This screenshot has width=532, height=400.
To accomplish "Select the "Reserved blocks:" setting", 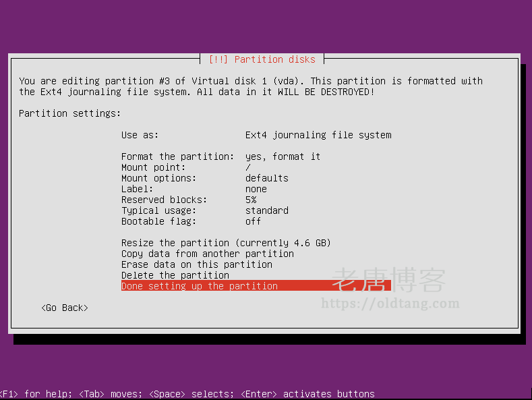I will pyautogui.click(x=164, y=200).
